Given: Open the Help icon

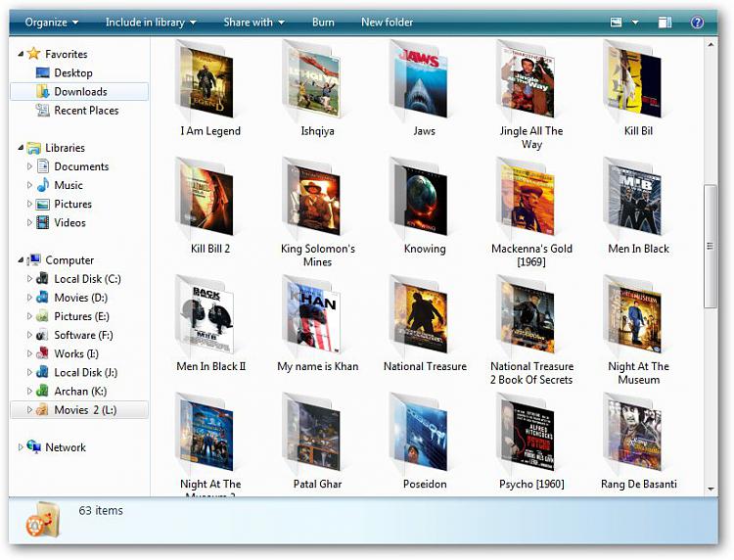Looking at the screenshot, I should click(697, 22).
